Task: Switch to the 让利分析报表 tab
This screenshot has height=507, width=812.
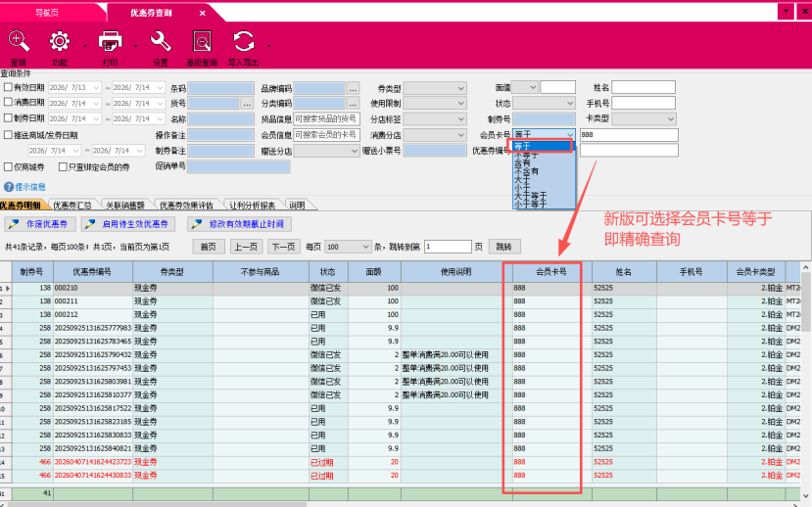Action: click(252, 206)
